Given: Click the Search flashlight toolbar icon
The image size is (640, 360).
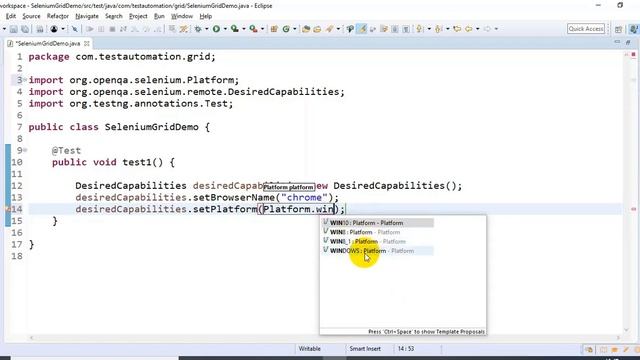Looking at the screenshot, I should (329, 29).
